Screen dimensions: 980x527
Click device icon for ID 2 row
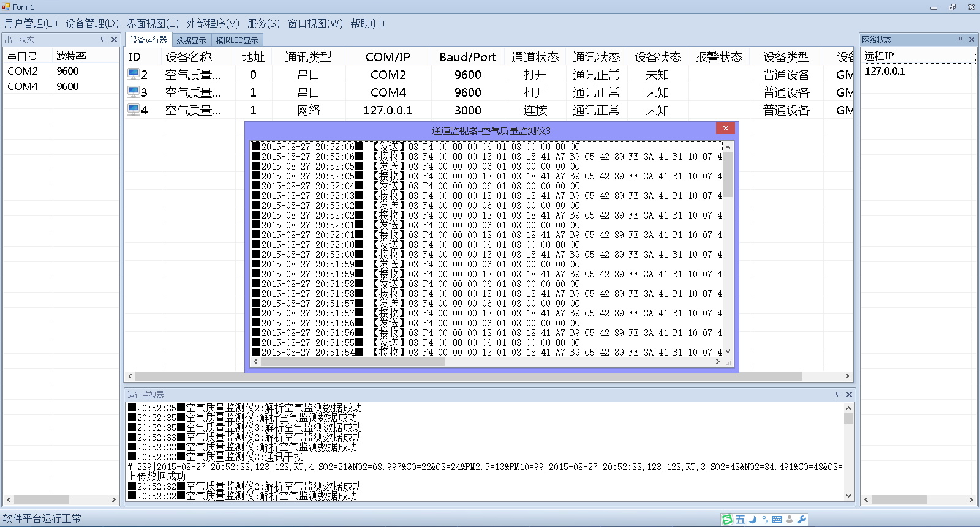133,74
